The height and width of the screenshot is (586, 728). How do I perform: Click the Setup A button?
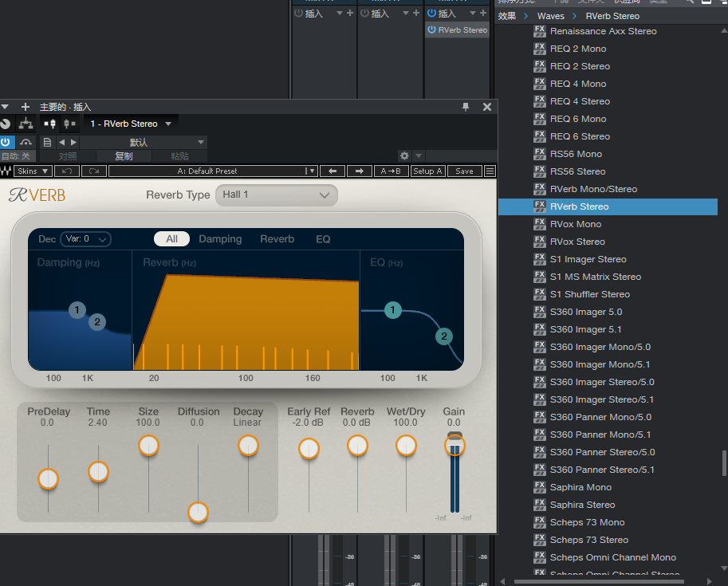point(428,171)
